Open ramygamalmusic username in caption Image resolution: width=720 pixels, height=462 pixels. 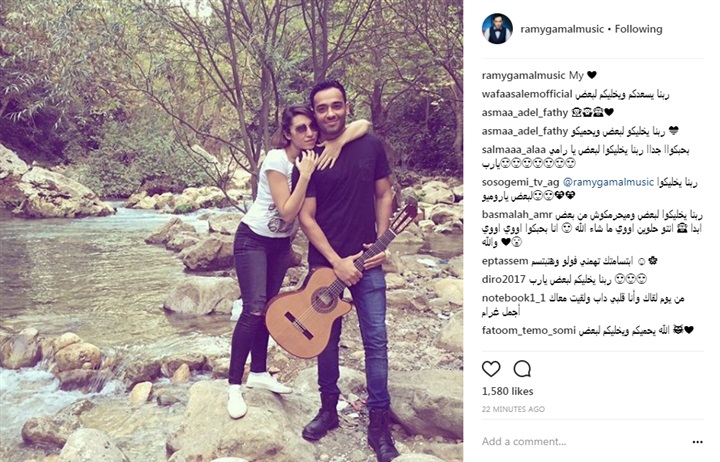(523, 75)
